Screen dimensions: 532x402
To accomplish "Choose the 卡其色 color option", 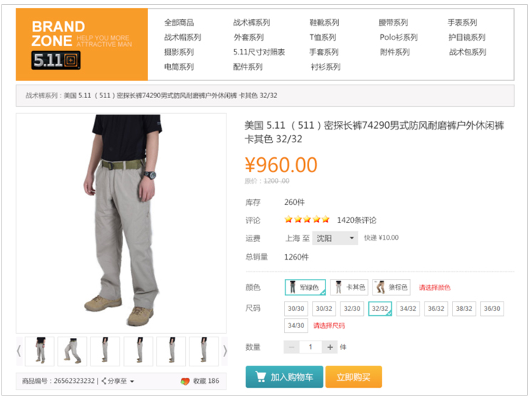I will 350,287.
